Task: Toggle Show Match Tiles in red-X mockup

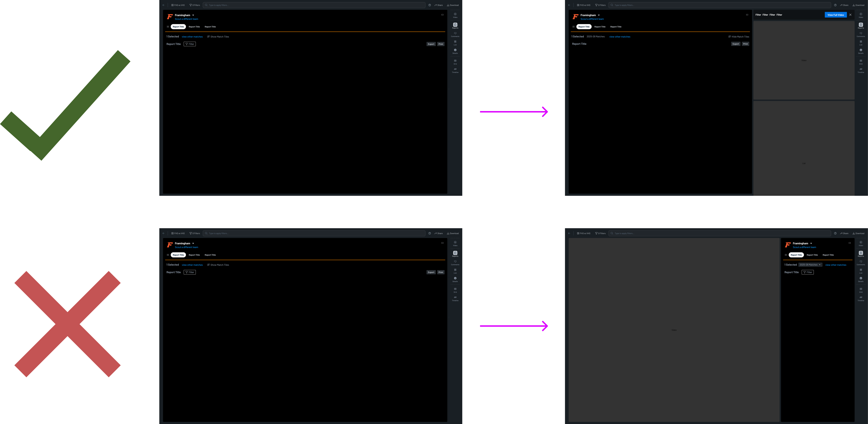Action: pos(218,265)
